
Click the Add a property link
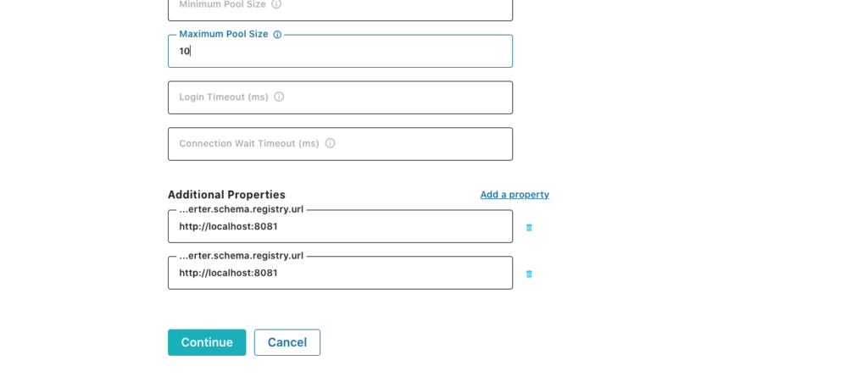click(515, 195)
